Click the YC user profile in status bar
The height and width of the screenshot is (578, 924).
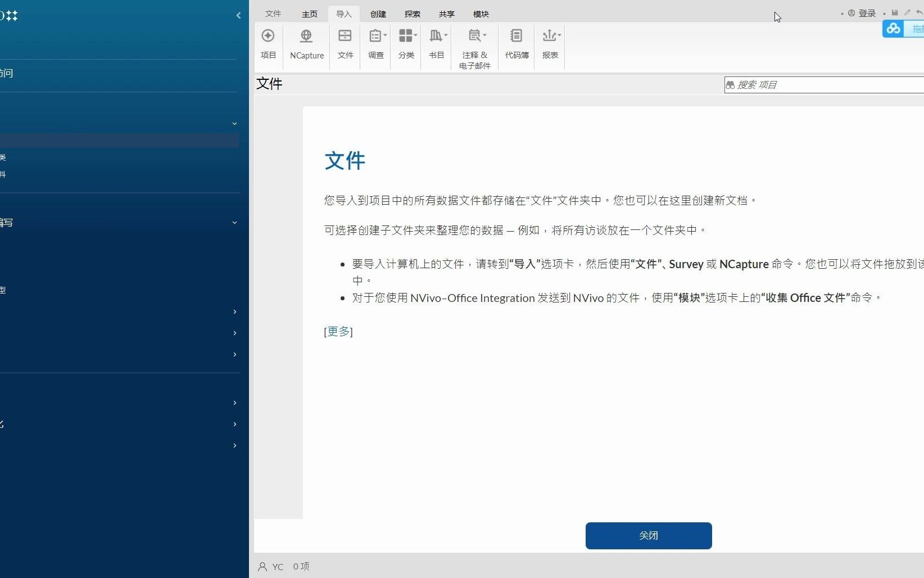click(x=270, y=567)
